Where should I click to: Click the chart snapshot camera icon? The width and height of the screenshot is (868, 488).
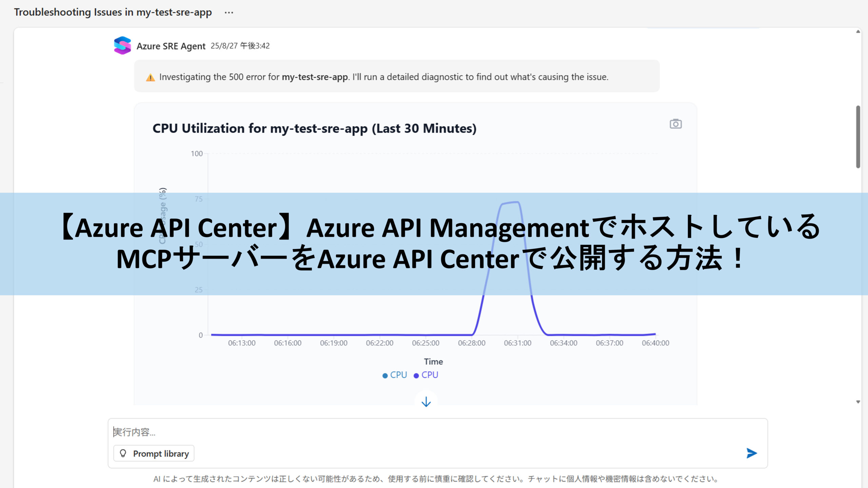point(675,124)
